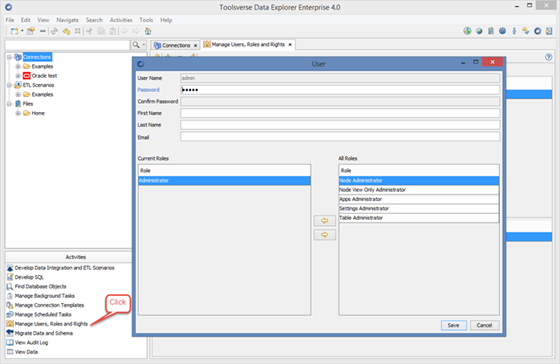
Task: Open the Tools menu
Action: (x=146, y=20)
